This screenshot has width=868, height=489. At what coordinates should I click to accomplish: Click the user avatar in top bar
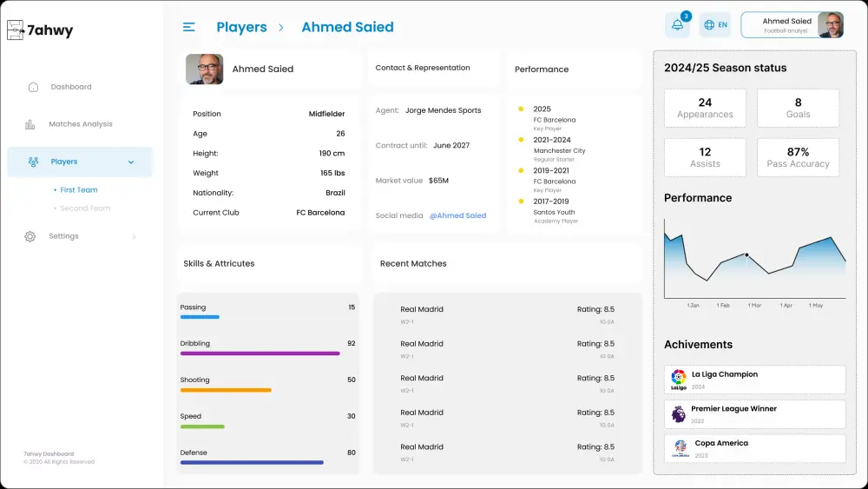pos(831,25)
